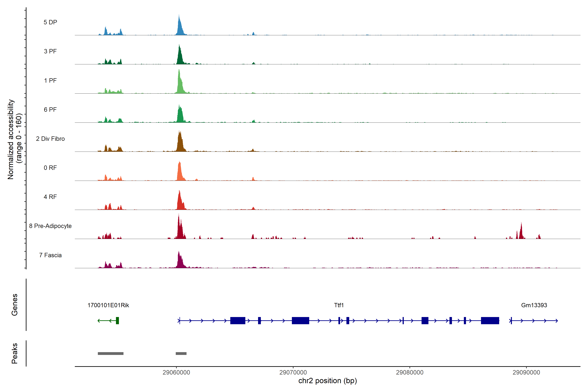Click the short gray peak bar
The image size is (588, 392).
pos(181,353)
